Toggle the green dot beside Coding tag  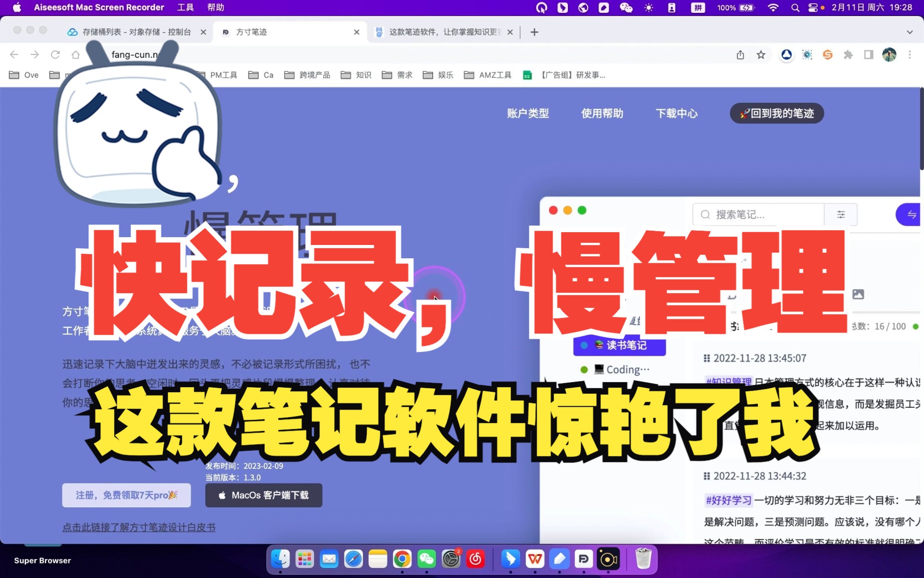coord(584,369)
